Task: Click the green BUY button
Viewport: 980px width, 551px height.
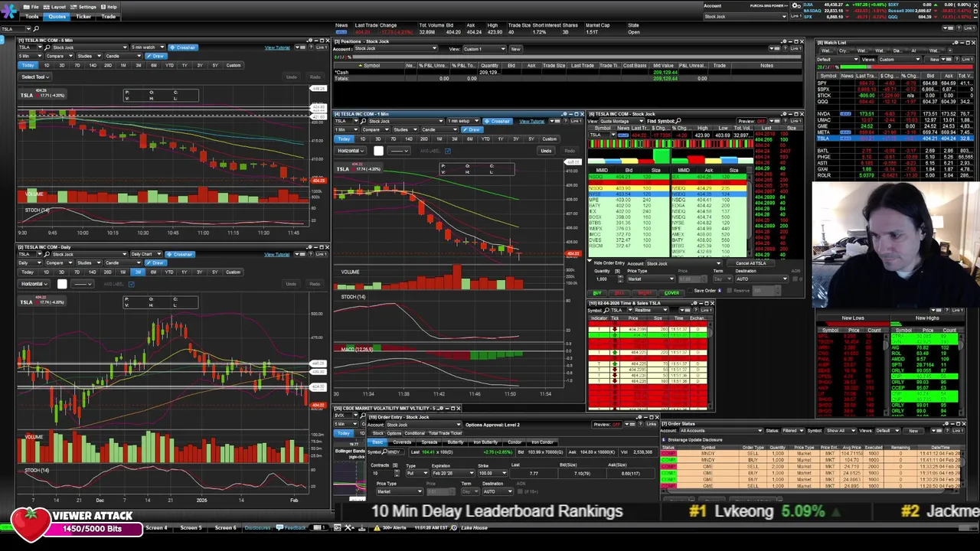Action: click(x=597, y=293)
